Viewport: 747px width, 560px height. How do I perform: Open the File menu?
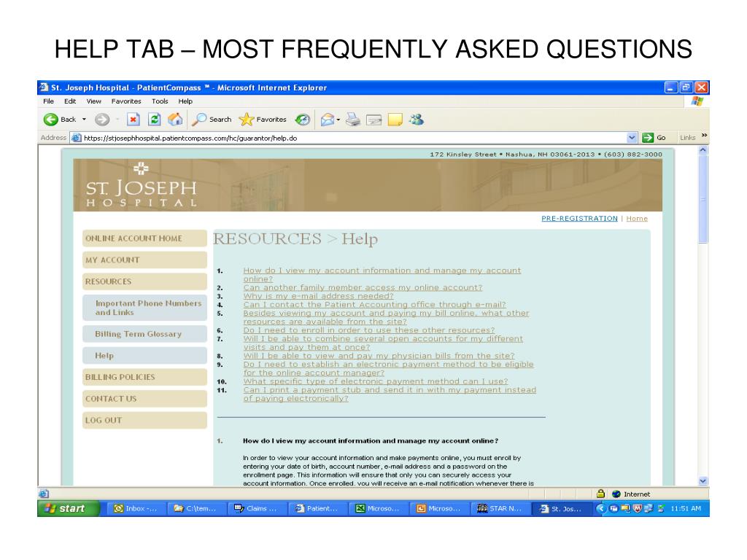tap(49, 101)
